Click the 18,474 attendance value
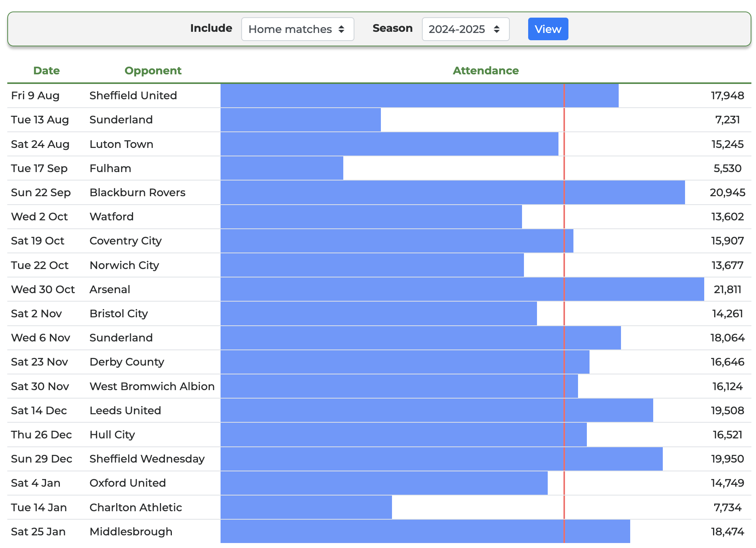 [727, 532]
